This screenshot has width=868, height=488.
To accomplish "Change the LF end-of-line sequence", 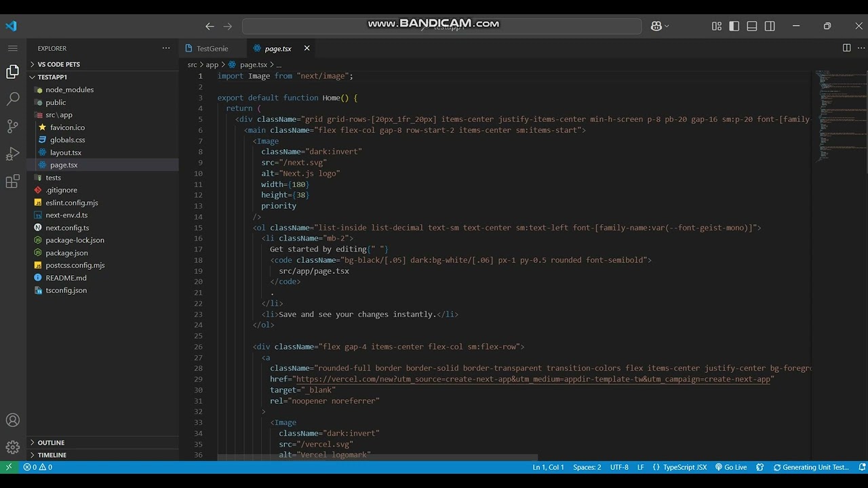I will point(641,467).
